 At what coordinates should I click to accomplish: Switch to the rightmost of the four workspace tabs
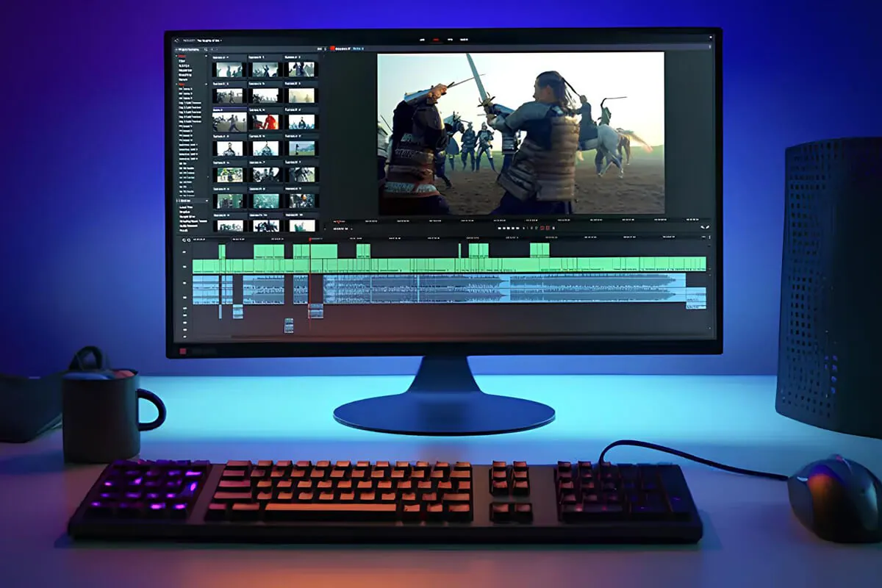click(464, 40)
